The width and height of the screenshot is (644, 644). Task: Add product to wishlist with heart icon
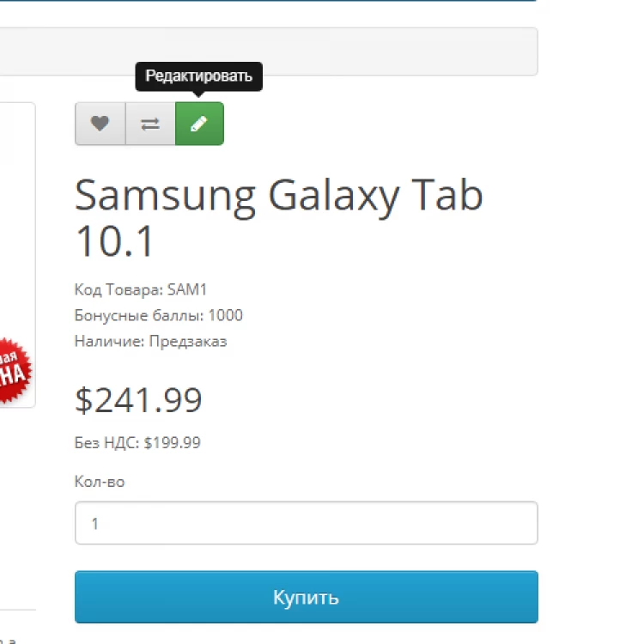coord(100,124)
